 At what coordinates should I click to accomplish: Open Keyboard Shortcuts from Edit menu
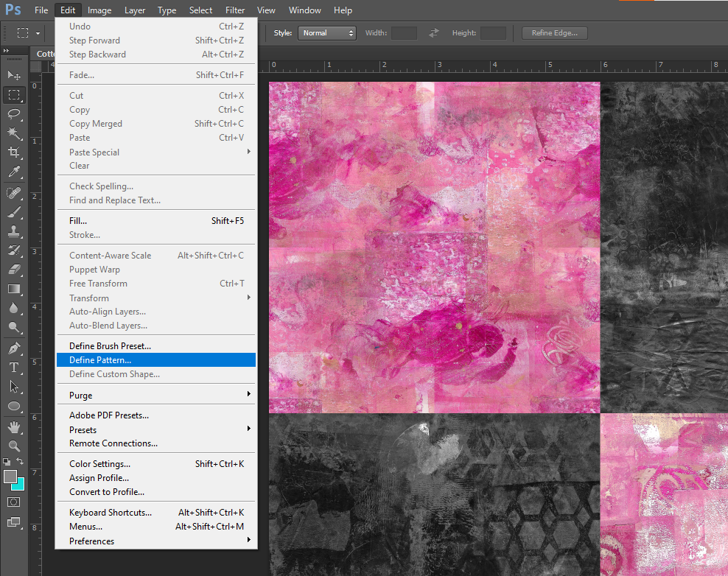(156, 513)
